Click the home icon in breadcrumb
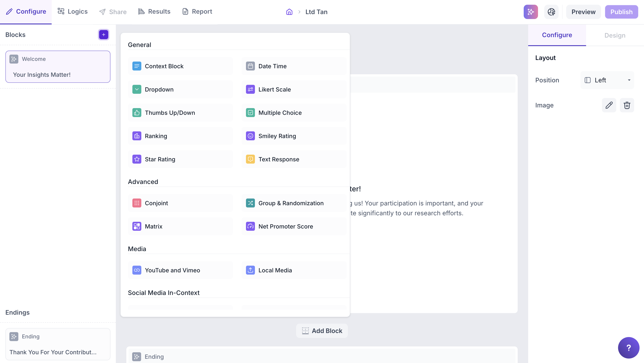 (289, 12)
